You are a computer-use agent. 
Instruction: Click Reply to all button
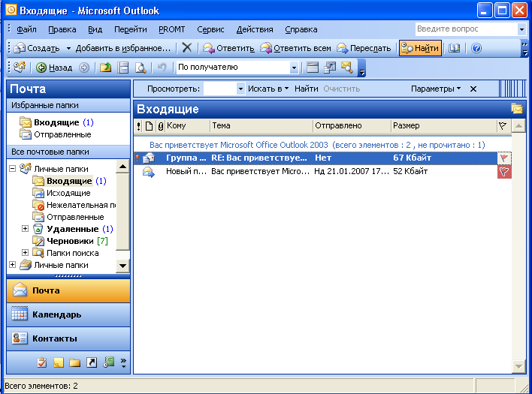(295, 48)
